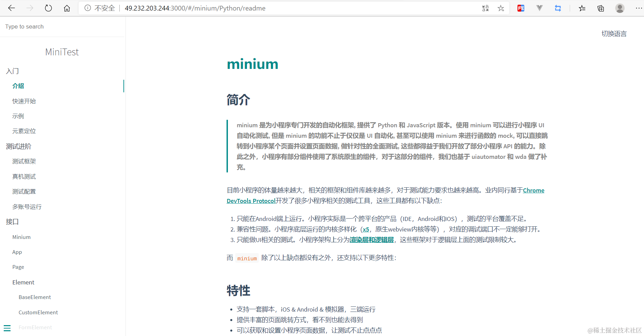Open the Page sidebar page
Screen dimensions: 644x336
point(18,267)
